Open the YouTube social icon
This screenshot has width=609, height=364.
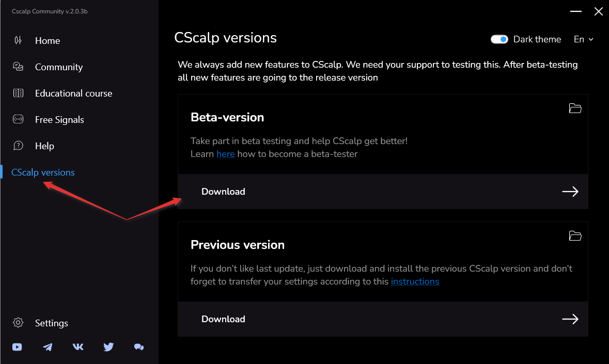(17, 347)
